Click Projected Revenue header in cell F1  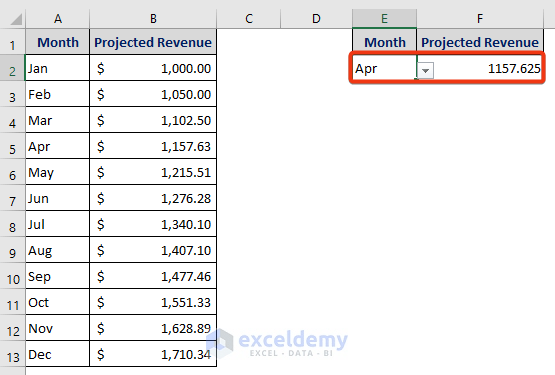[480, 42]
